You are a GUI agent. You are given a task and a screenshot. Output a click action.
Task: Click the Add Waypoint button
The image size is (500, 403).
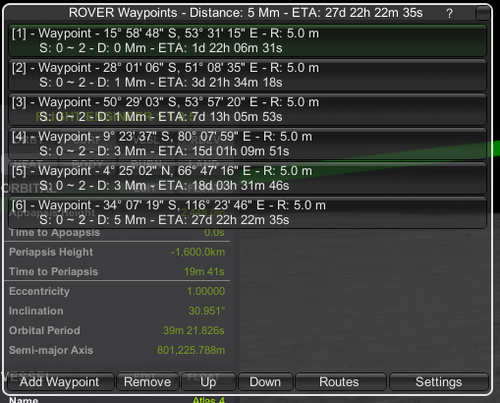[x=60, y=382]
